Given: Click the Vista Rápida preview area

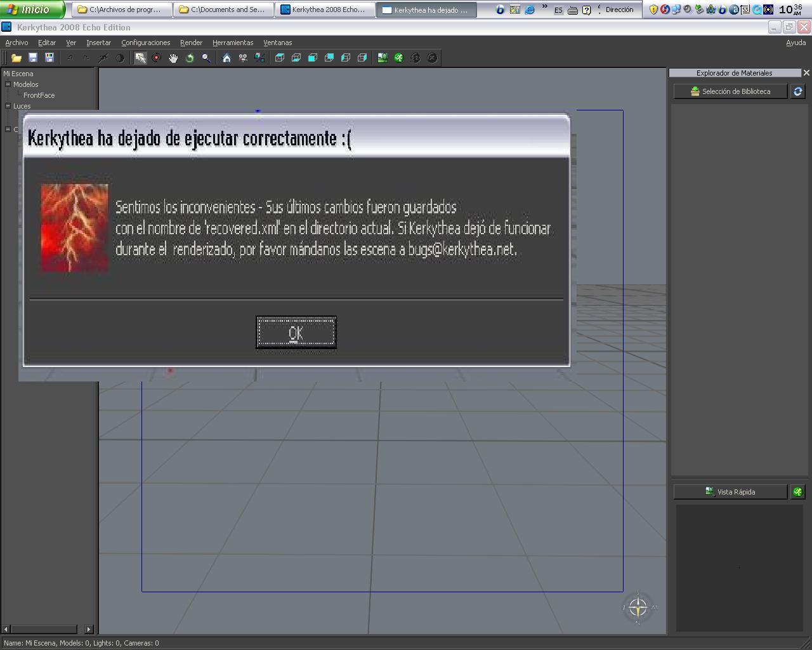Looking at the screenshot, I should pyautogui.click(x=739, y=568).
